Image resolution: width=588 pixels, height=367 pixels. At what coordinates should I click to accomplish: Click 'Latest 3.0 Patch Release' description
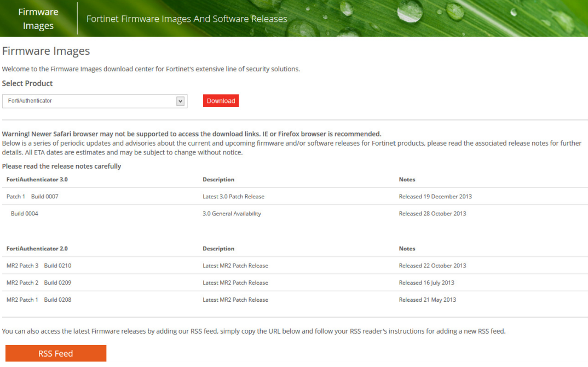coord(234,197)
